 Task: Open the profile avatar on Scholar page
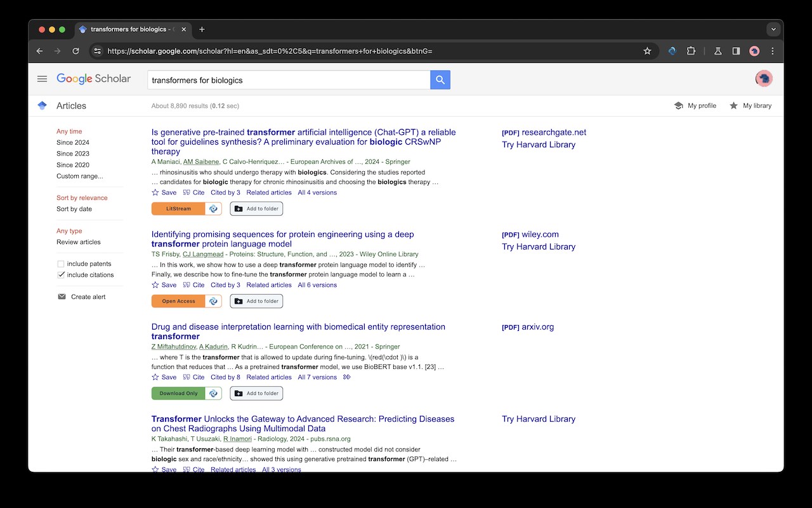click(x=764, y=79)
